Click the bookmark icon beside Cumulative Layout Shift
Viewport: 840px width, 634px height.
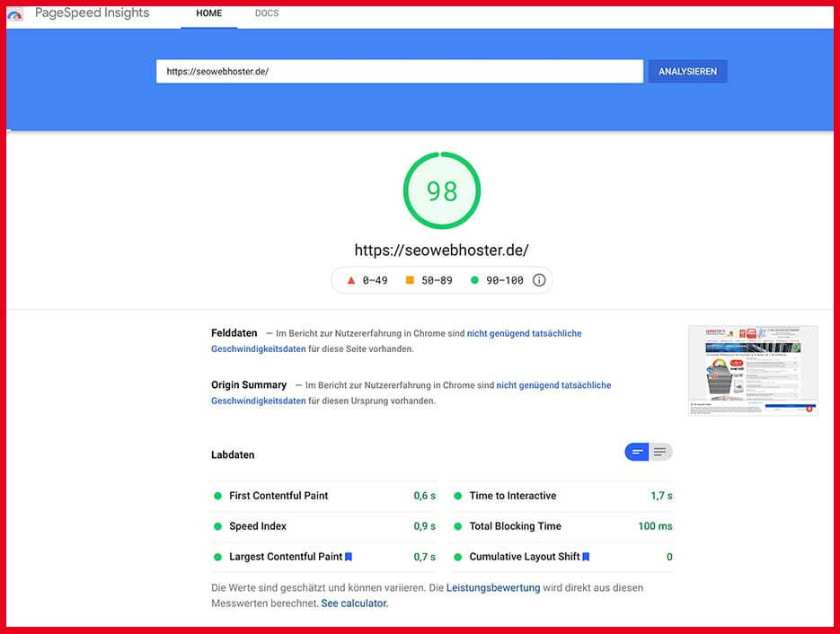586,556
